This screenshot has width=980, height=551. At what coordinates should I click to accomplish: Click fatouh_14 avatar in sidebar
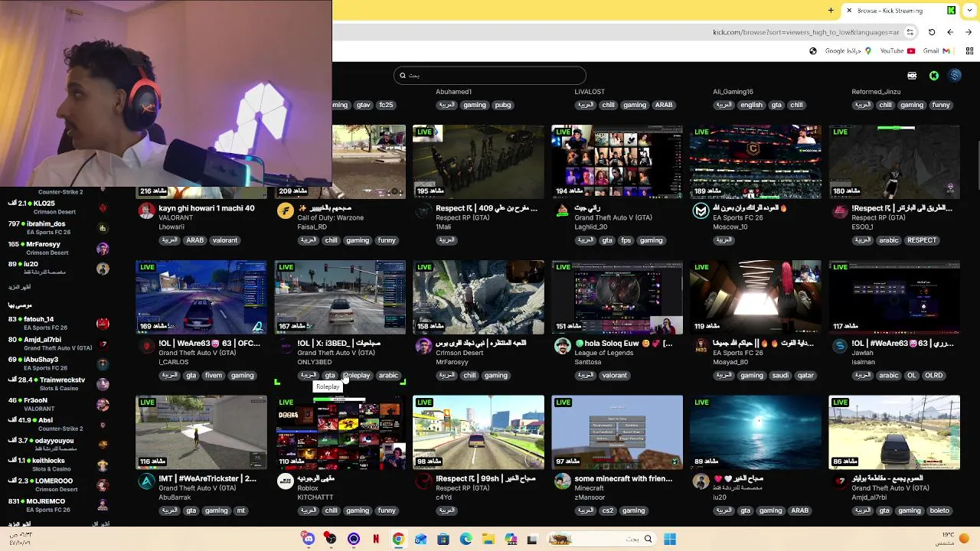point(103,324)
